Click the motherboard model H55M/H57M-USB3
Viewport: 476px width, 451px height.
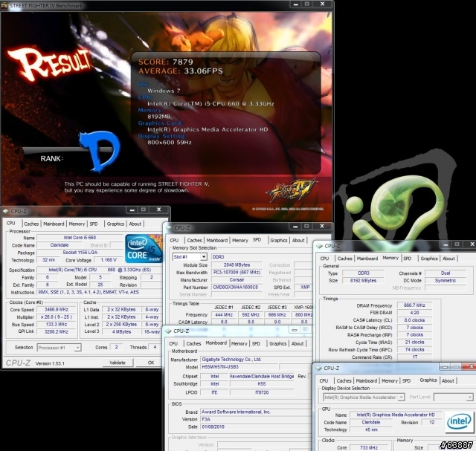[x=239, y=367]
